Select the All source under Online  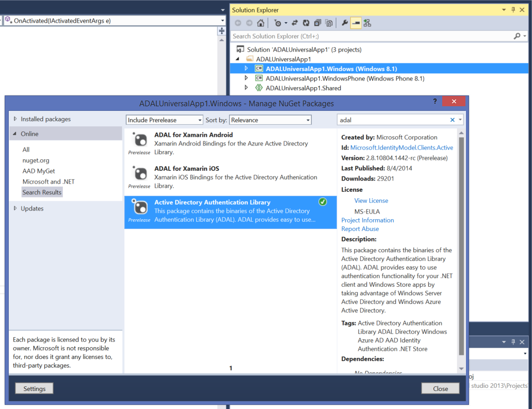tap(26, 150)
